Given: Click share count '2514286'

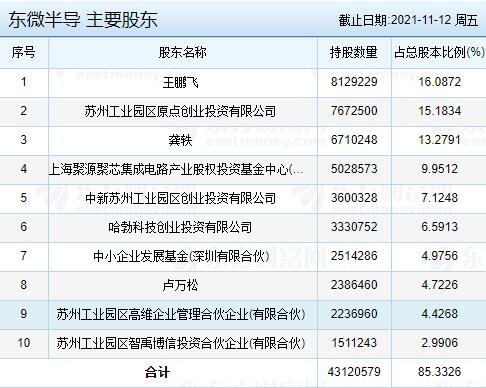Looking at the screenshot, I should [354, 256].
